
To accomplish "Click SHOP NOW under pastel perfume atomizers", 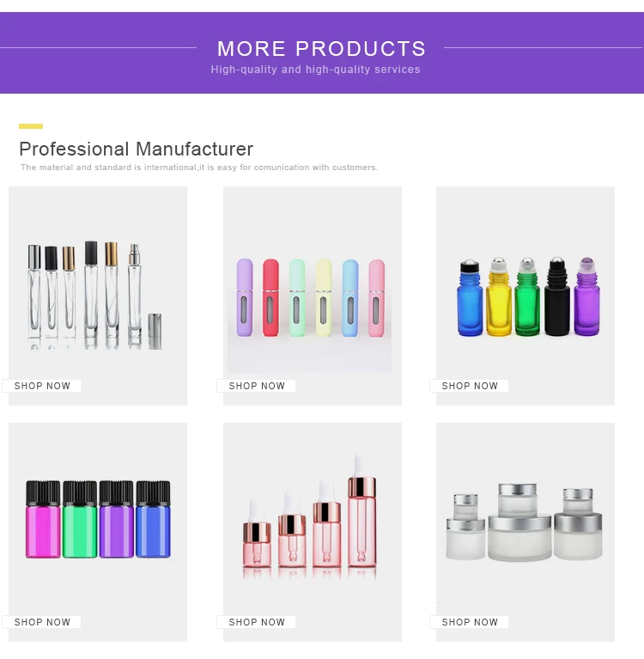I will coord(256,386).
